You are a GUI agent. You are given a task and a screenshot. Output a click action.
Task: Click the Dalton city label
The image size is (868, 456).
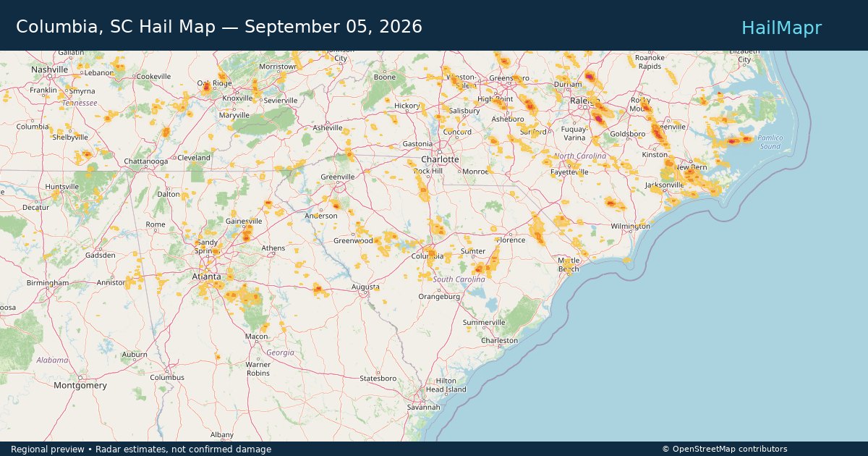pyautogui.click(x=169, y=194)
